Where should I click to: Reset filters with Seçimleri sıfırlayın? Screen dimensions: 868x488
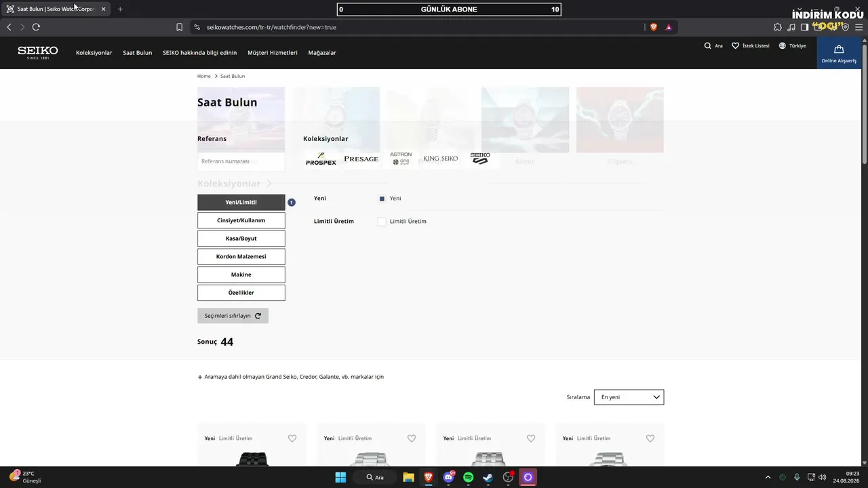tap(233, 316)
